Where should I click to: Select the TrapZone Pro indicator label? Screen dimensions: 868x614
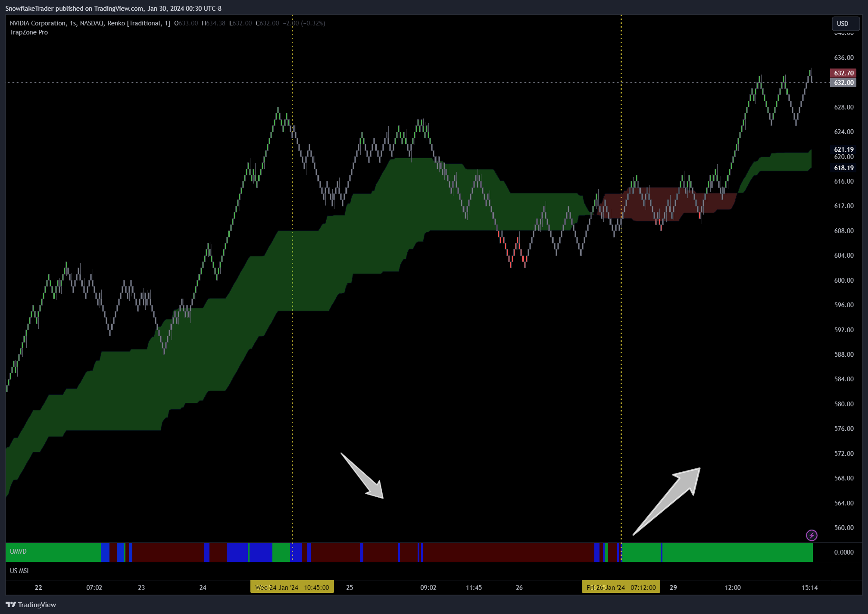[29, 32]
